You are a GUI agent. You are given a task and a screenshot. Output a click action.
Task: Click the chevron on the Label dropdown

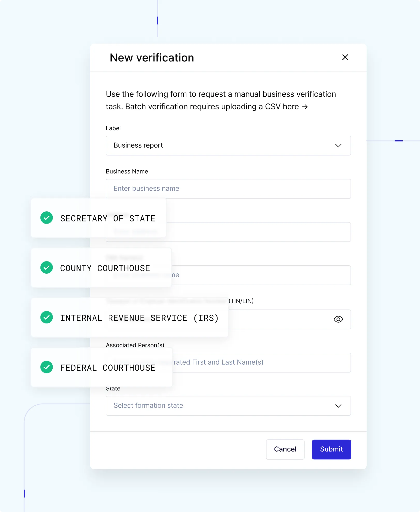(x=338, y=146)
